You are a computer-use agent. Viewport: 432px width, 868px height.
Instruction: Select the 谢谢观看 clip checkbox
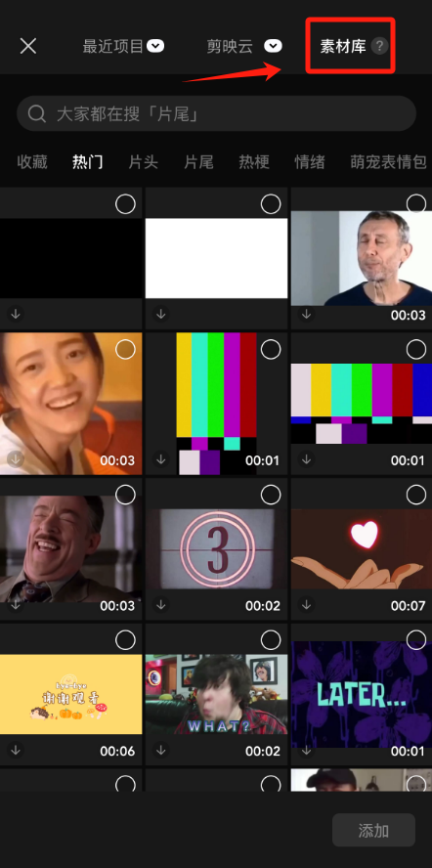[125, 640]
